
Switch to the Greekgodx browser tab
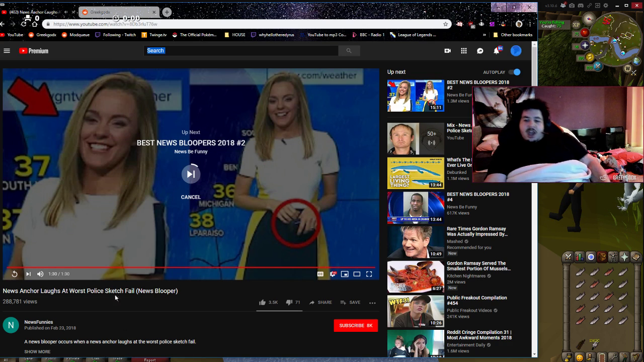(x=119, y=12)
